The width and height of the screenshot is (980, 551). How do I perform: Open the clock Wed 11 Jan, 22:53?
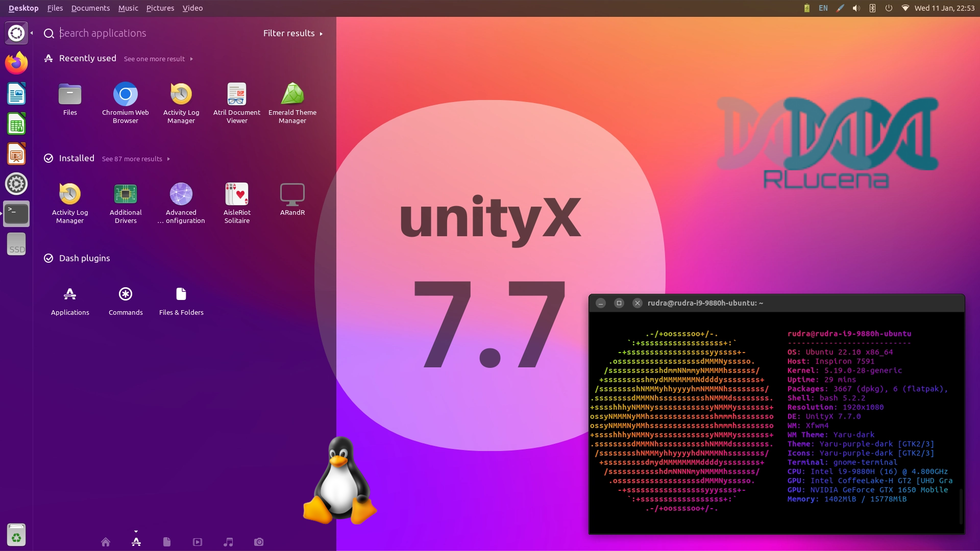944,8
